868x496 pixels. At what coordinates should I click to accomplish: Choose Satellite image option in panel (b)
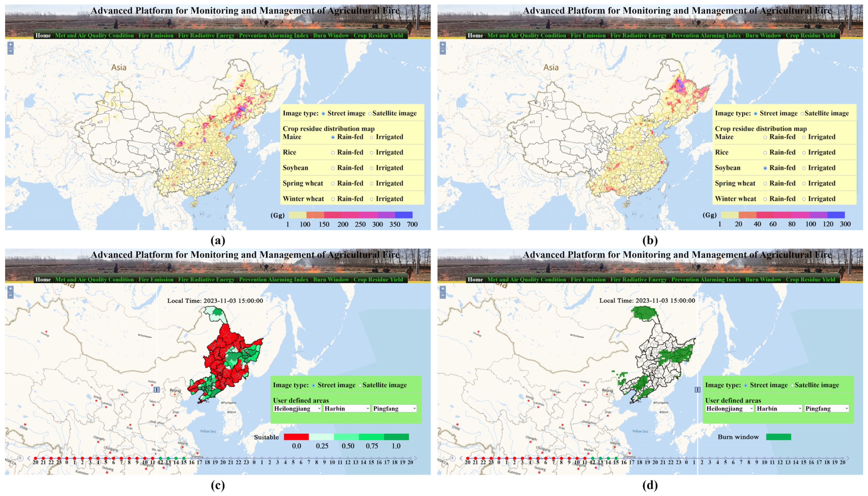click(802, 114)
